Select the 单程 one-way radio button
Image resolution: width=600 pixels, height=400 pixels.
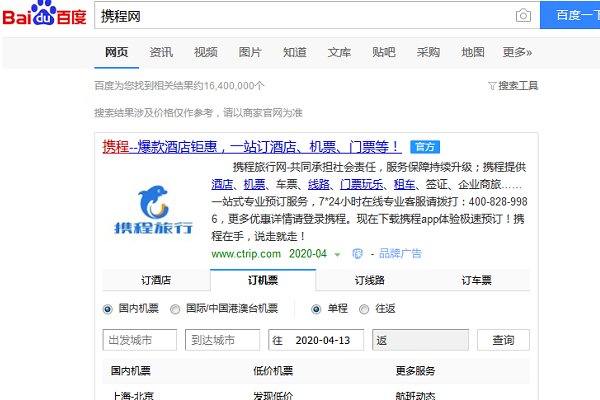pyautogui.click(x=316, y=309)
